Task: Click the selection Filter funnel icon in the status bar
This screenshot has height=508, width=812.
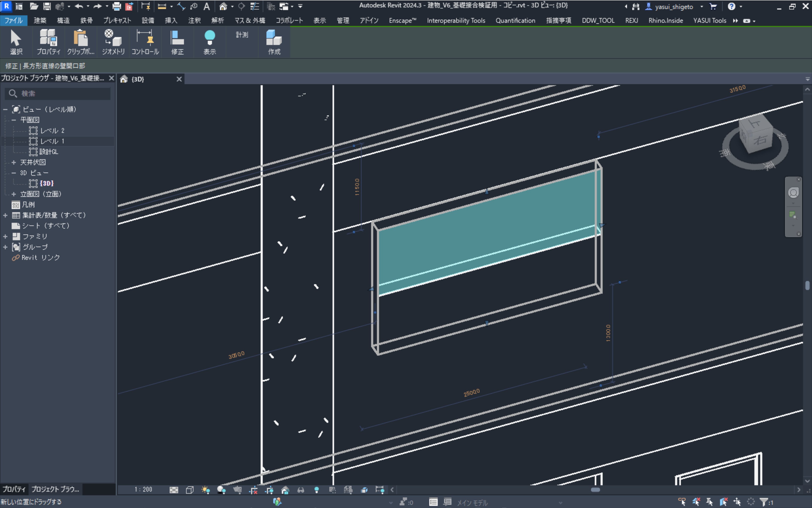Action: point(764,502)
